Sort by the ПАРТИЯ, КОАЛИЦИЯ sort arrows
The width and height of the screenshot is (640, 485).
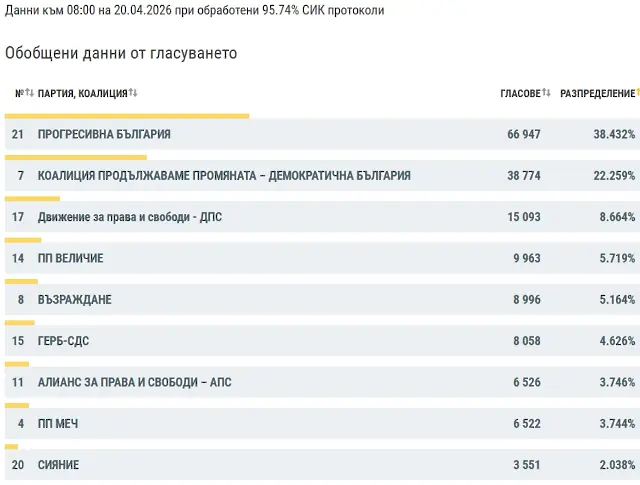(x=133, y=93)
